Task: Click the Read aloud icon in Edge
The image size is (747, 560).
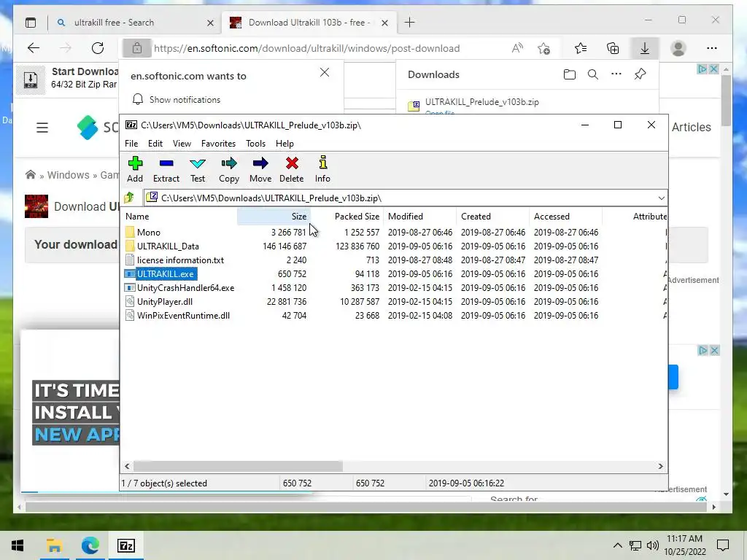Action: (517, 48)
